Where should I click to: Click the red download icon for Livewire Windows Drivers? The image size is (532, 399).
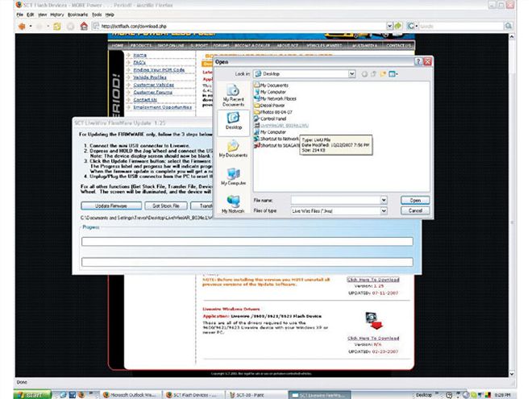click(x=373, y=321)
